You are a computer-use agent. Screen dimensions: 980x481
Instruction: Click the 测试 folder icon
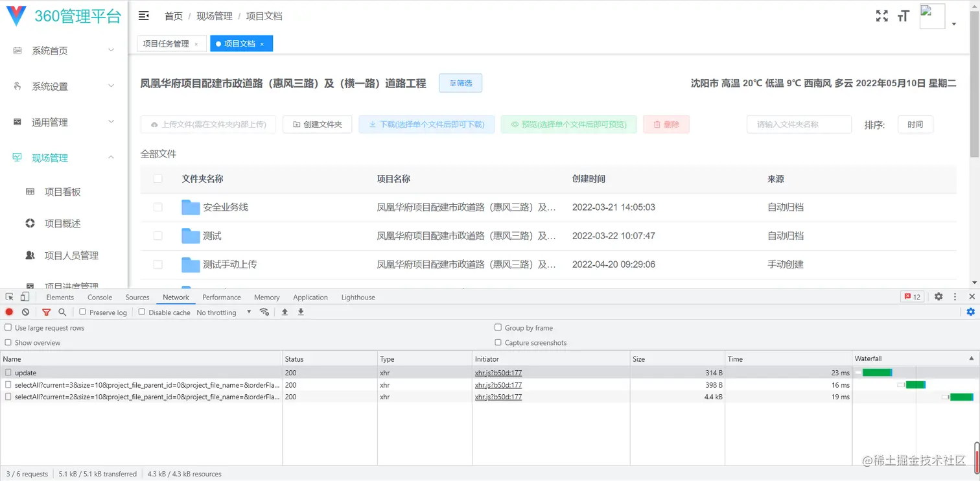pyautogui.click(x=191, y=236)
